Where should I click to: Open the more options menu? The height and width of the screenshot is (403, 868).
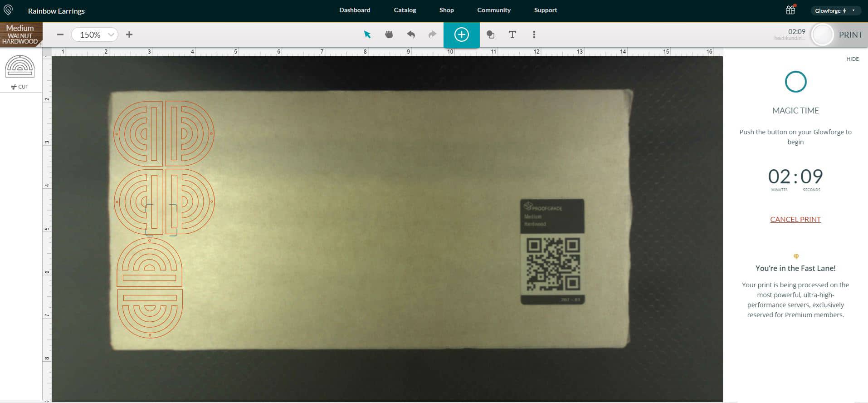click(x=534, y=34)
